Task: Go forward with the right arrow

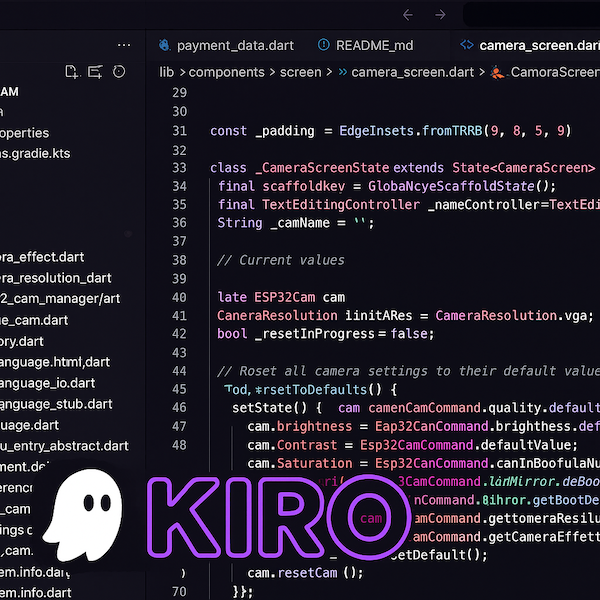Action: click(x=440, y=15)
